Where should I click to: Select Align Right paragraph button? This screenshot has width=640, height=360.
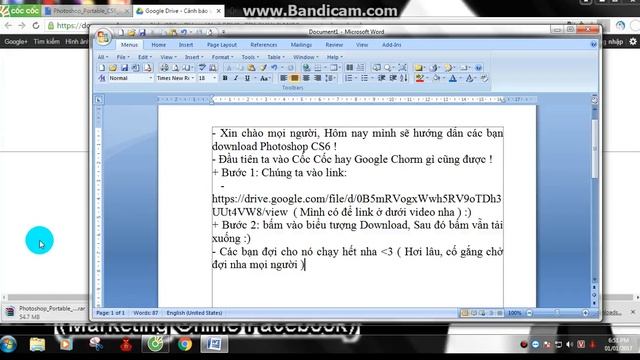[306, 78]
